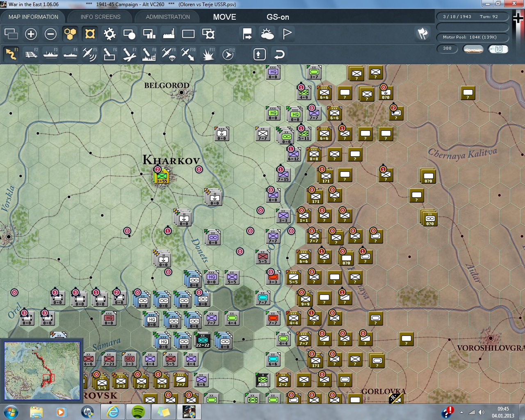
Task: Activate the F5 air recon mode
Action: point(89,54)
